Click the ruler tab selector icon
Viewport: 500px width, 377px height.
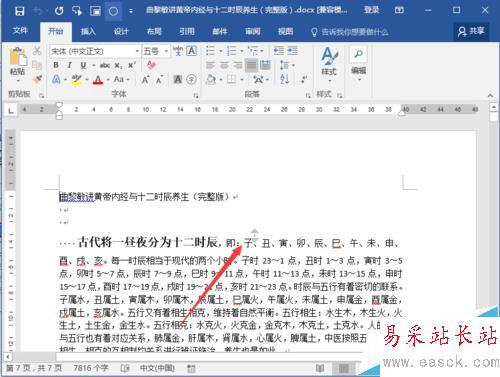(11, 110)
